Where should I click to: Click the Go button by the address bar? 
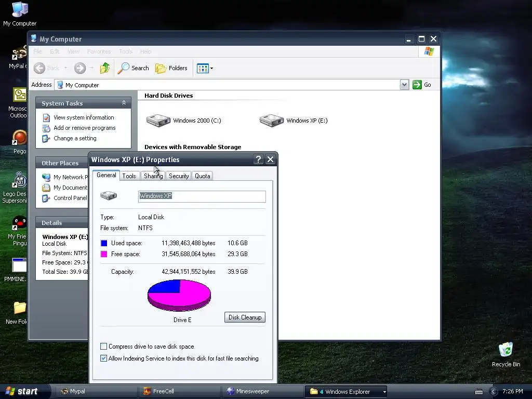tap(422, 85)
